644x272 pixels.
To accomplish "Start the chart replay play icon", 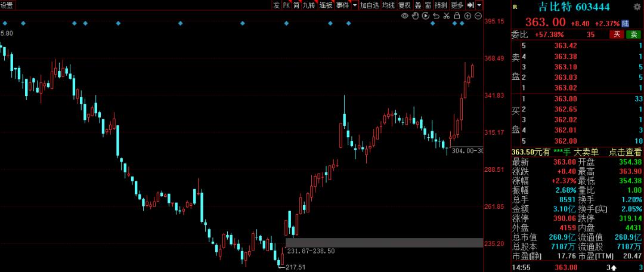I will [426, 16].
